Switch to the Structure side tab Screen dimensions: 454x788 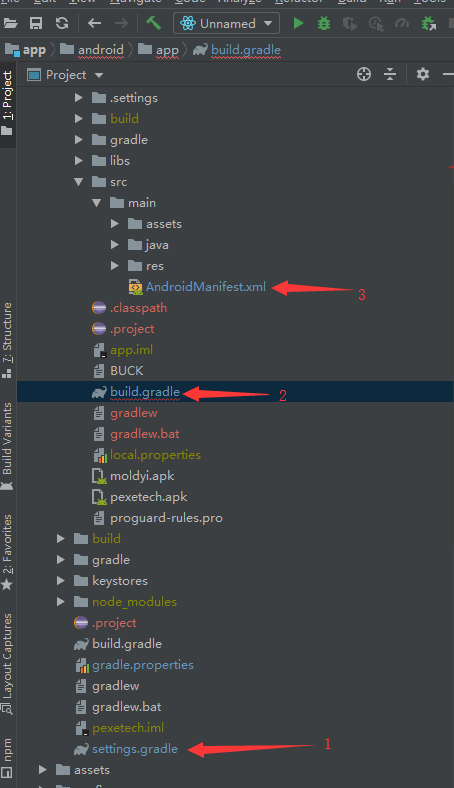point(8,340)
